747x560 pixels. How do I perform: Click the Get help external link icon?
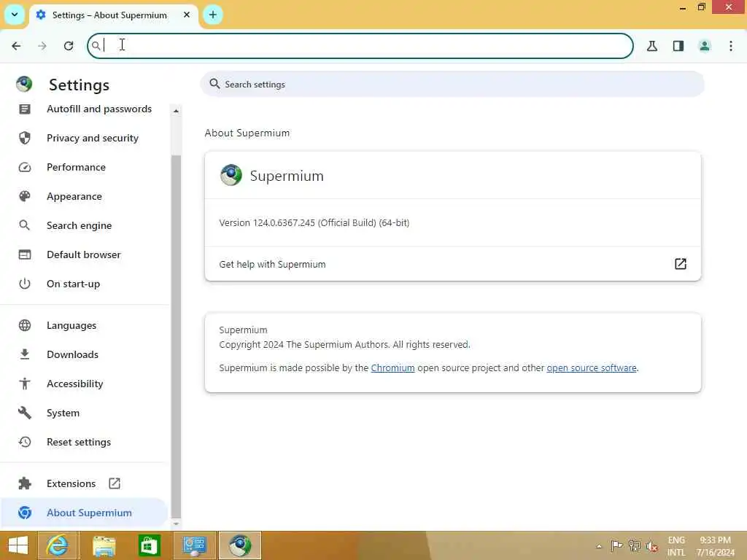pos(681,264)
